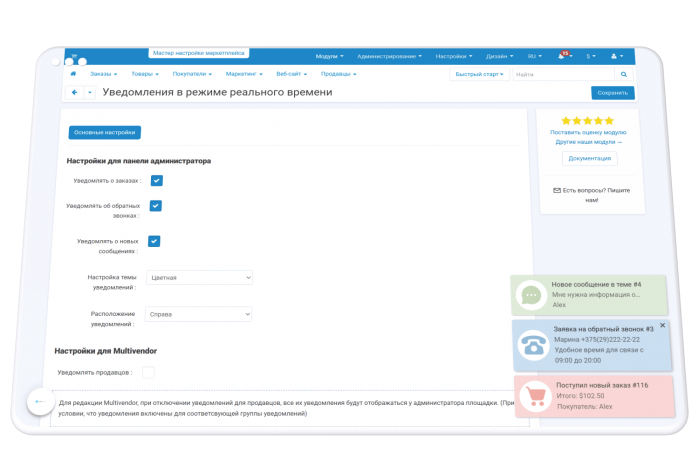Toggle Уведомлять о новых сообщениях checkbox
This screenshot has width=700, height=466.
(154, 241)
